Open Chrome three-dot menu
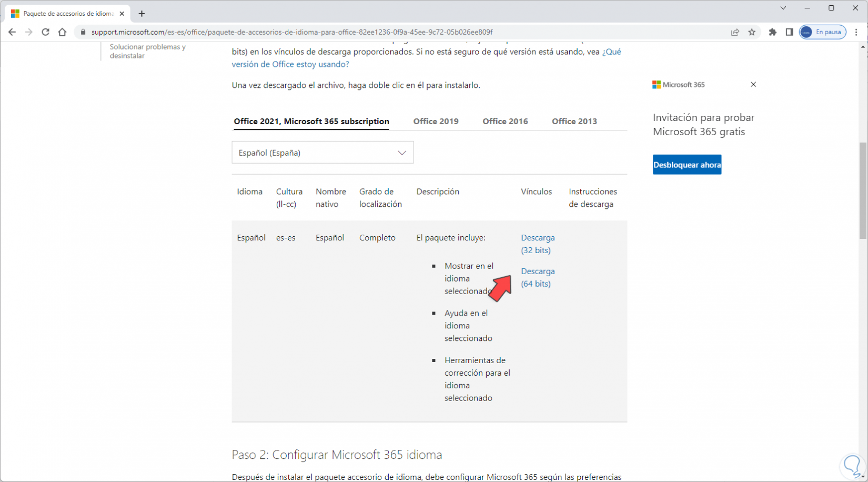The width and height of the screenshot is (868, 482). pos(856,32)
